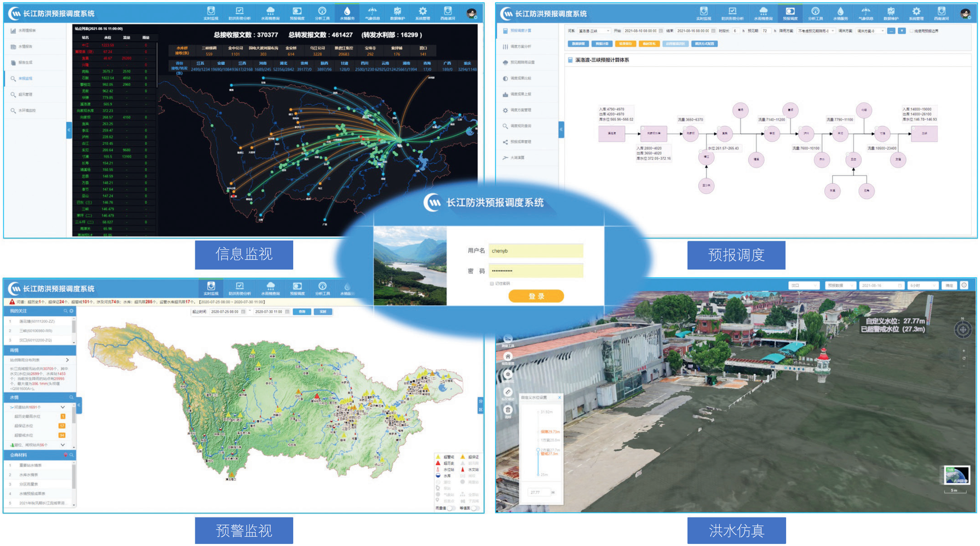The height and width of the screenshot is (546, 980).
Task: Expand 河道站共1691个 chevron in 水情 panel
Action: click(x=63, y=407)
